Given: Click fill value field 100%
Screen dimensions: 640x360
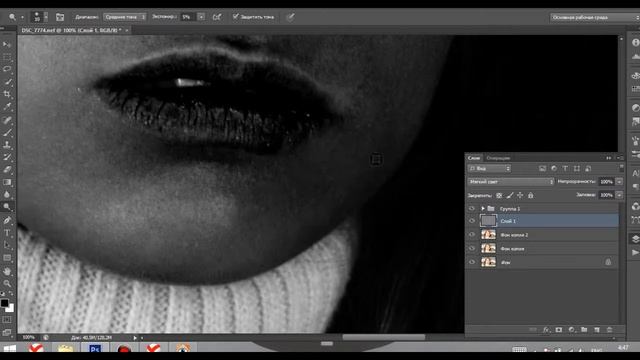Looking at the screenshot, I should pos(607,195).
